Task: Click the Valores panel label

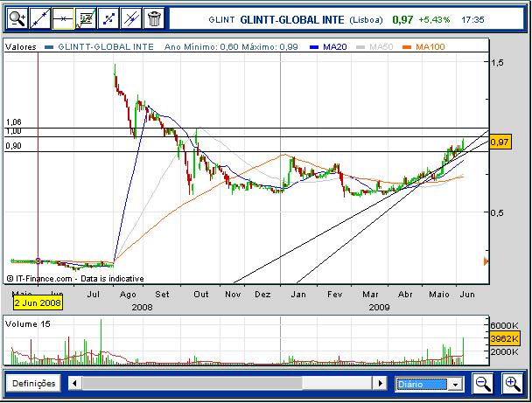Action: coord(21,47)
